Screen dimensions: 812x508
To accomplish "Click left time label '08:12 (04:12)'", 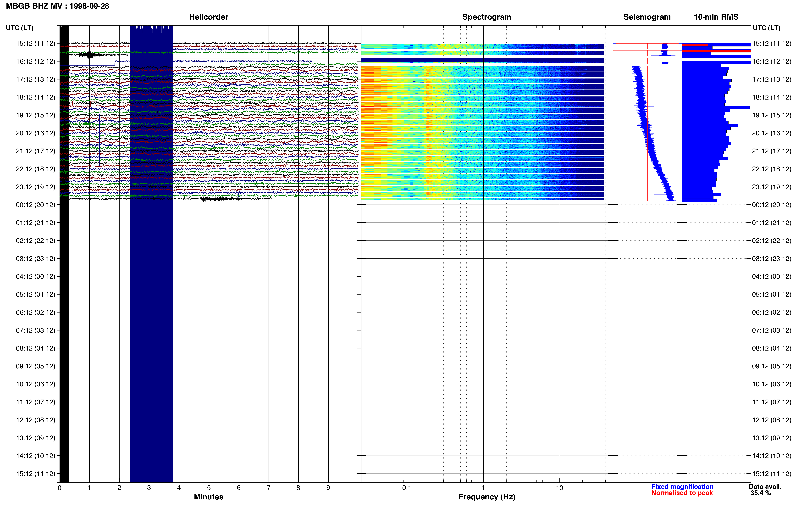I will (x=36, y=348).
